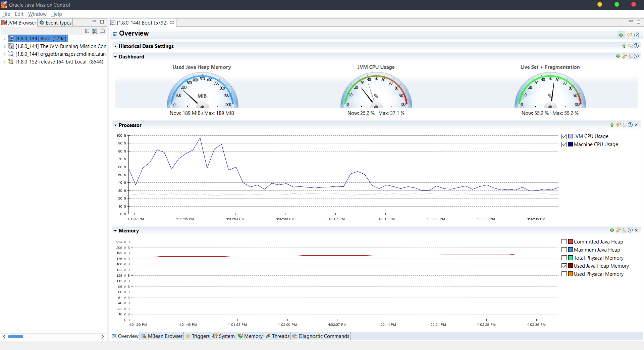
Task: Enable the Maximum Java Heap checkbox
Action: [564, 250]
